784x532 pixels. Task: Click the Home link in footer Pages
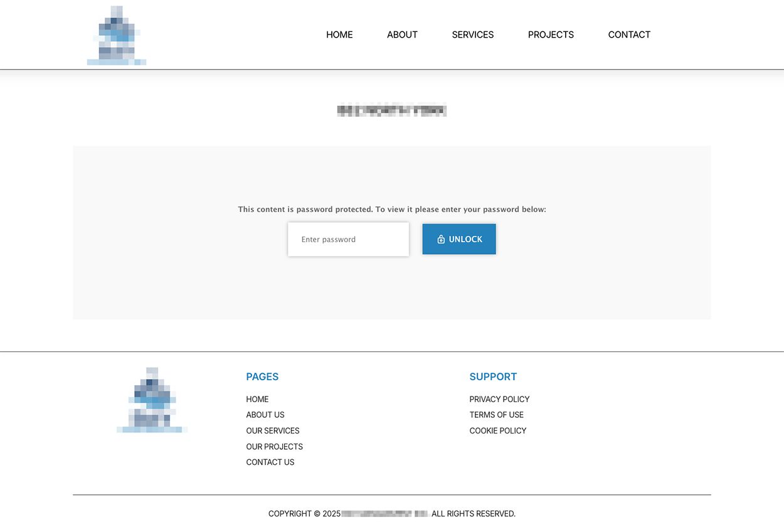(x=257, y=399)
